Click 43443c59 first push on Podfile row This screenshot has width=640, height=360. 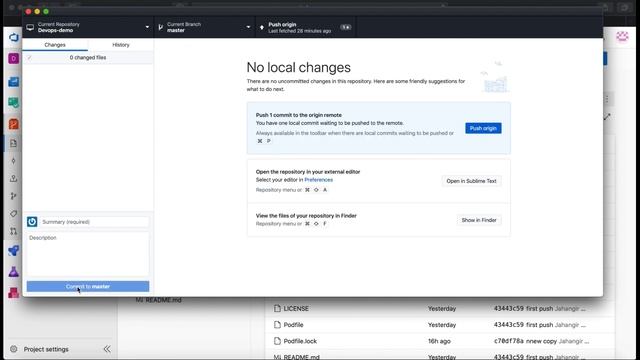pos(523,325)
